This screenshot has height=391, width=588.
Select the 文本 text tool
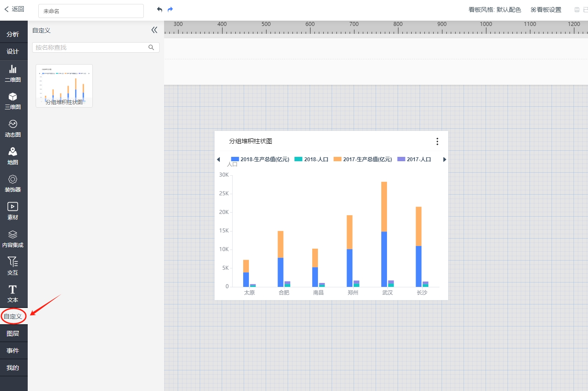tap(13, 293)
